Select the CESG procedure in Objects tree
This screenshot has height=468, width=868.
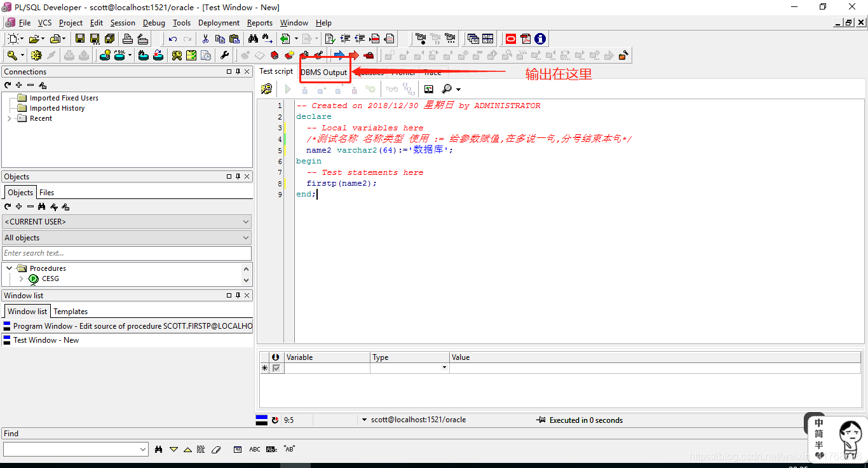tap(50, 279)
